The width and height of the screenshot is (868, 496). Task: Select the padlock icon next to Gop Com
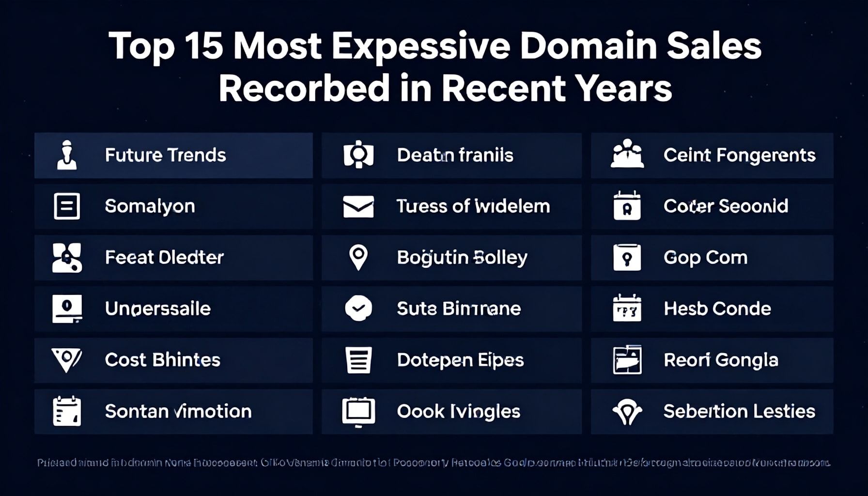click(627, 257)
